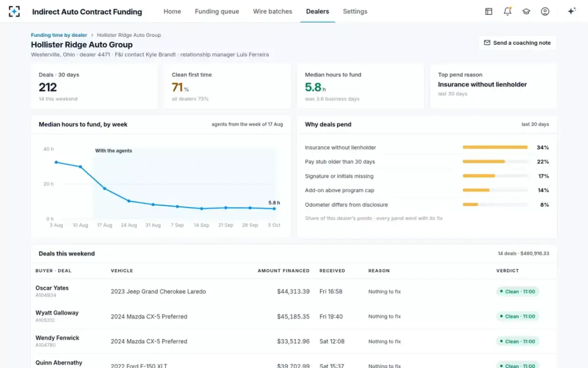Click the 8% value

(544, 205)
